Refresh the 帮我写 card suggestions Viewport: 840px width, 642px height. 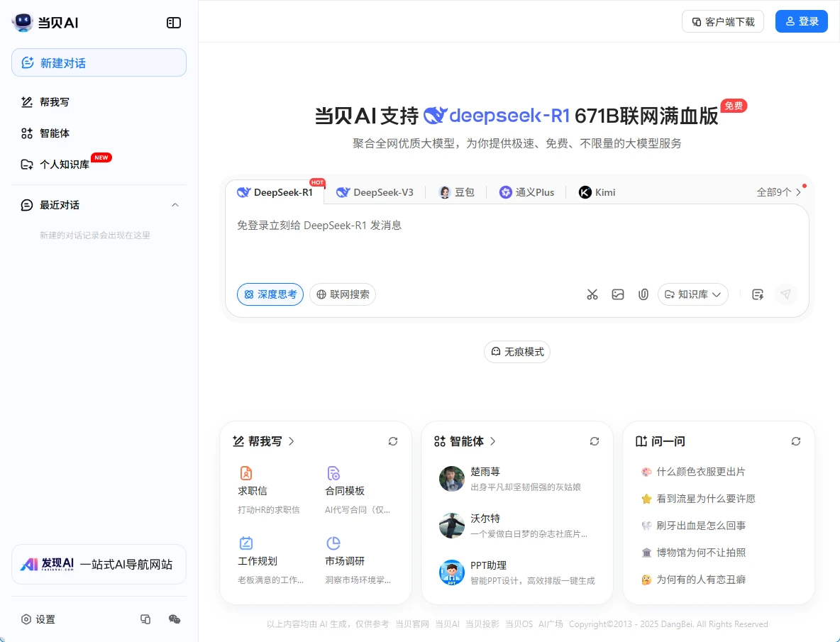pyautogui.click(x=393, y=441)
